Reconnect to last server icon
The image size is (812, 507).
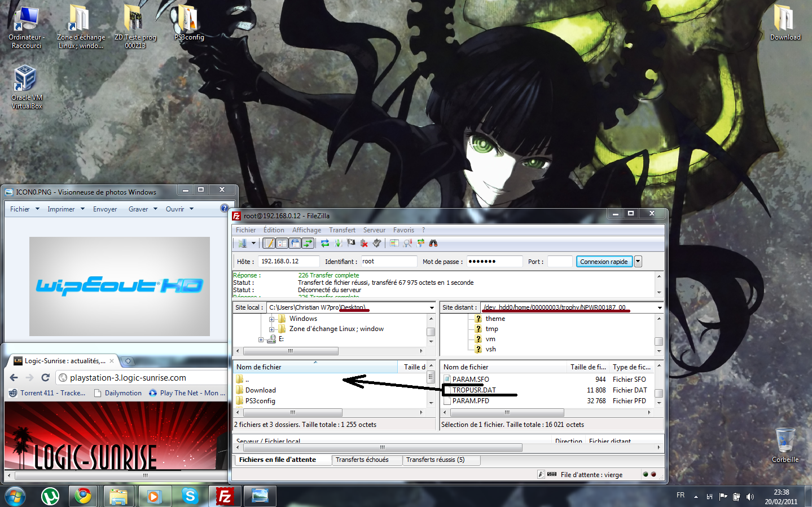coord(376,243)
